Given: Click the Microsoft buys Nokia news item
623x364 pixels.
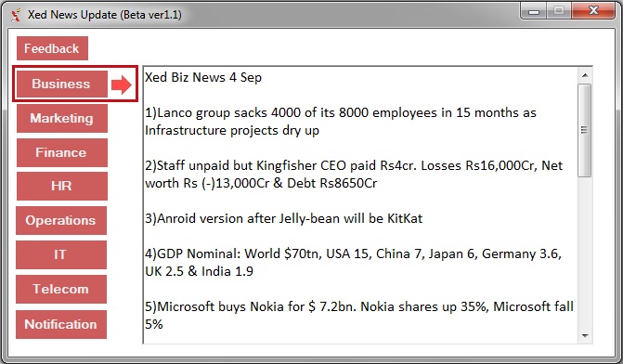Looking at the screenshot, I should pos(359,315).
